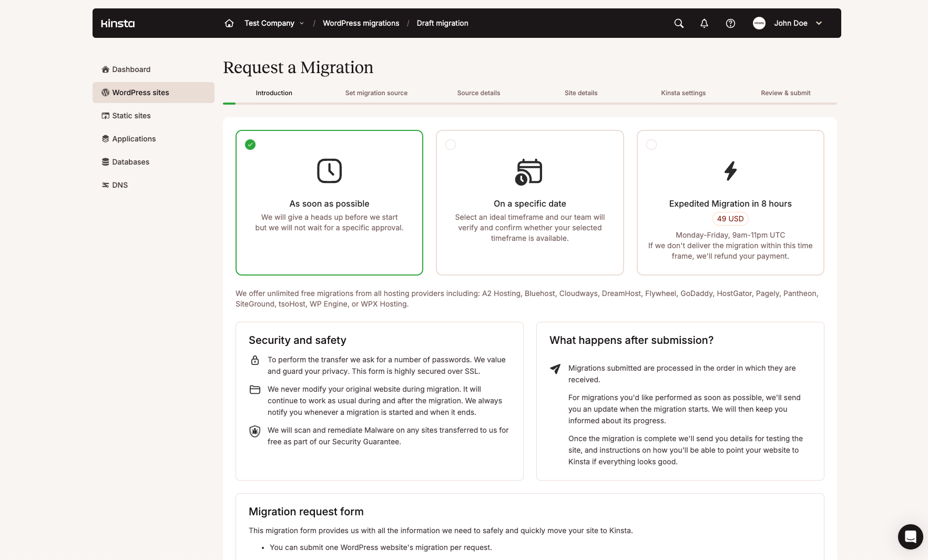The height and width of the screenshot is (560, 928).
Task: Select the As soon as possible radio option
Action: pyautogui.click(x=250, y=145)
